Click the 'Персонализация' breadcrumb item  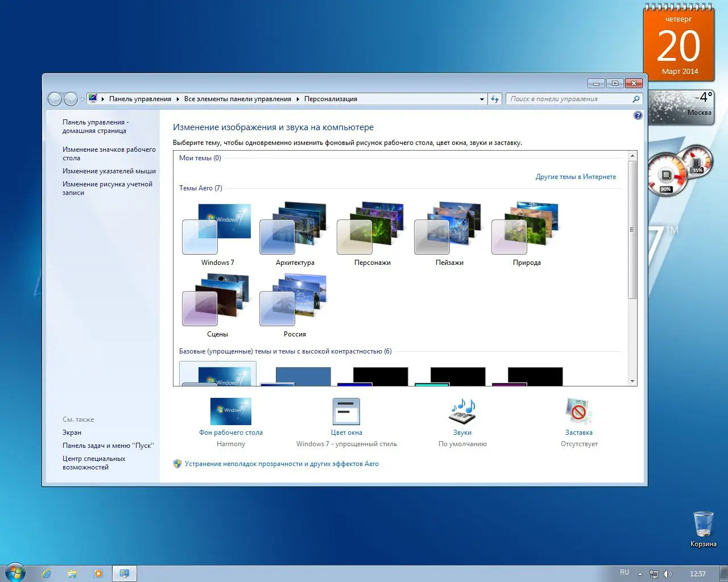pos(330,99)
